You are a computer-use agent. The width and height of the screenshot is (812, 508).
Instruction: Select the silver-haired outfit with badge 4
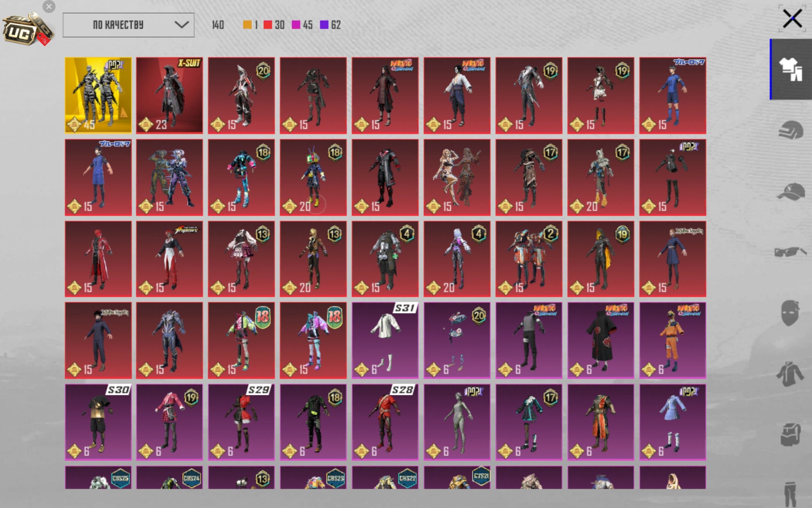coord(457,259)
